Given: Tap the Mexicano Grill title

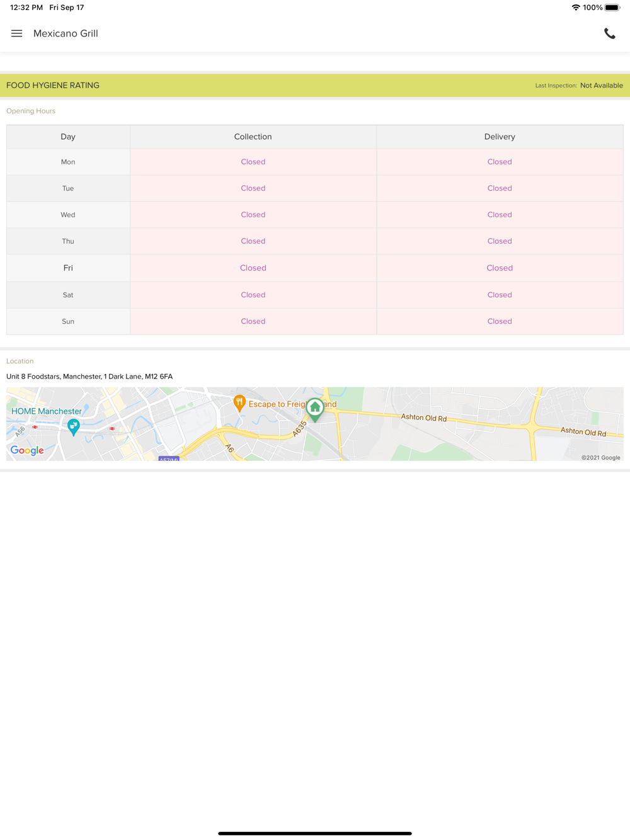Looking at the screenshot, I should [66, 33].
